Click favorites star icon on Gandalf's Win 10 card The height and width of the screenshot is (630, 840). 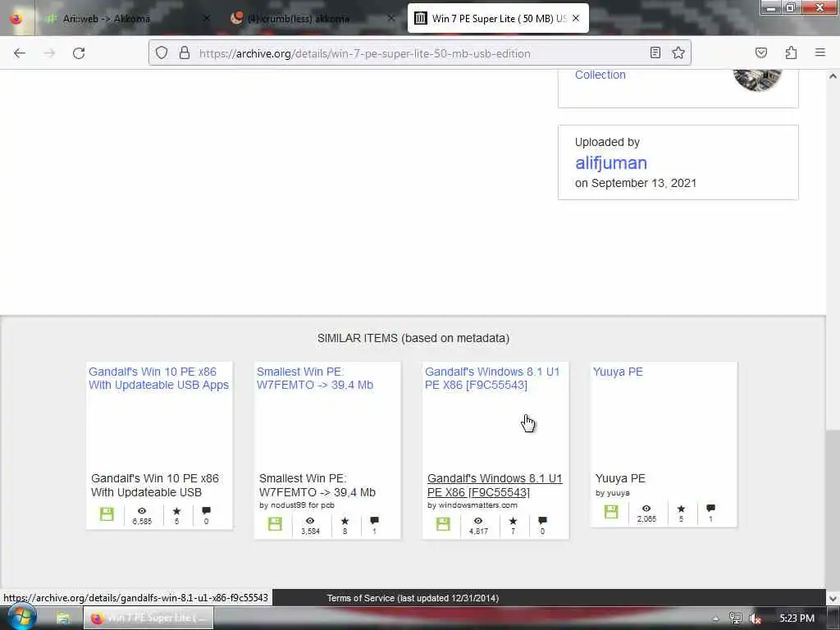pos(177,511)
